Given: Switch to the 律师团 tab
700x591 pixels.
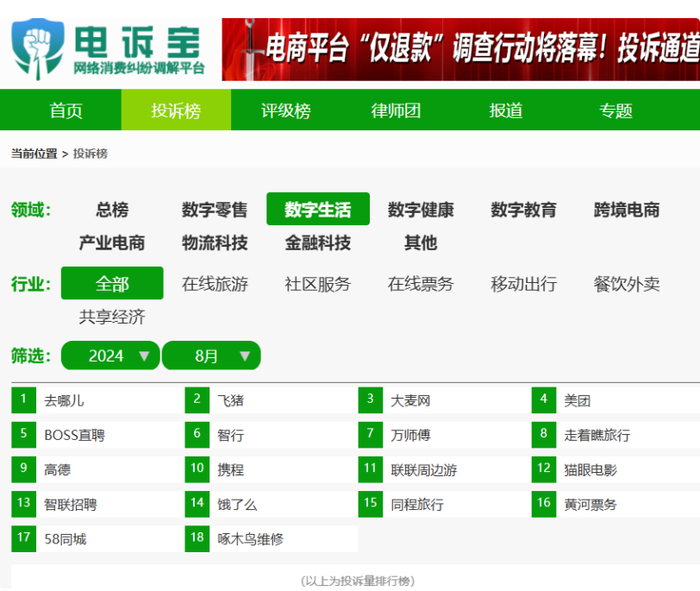Looking at the screenshot, I should (396, 110).
